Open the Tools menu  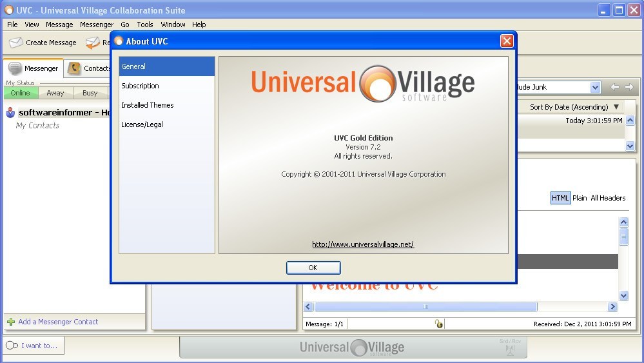pos(145,25)
